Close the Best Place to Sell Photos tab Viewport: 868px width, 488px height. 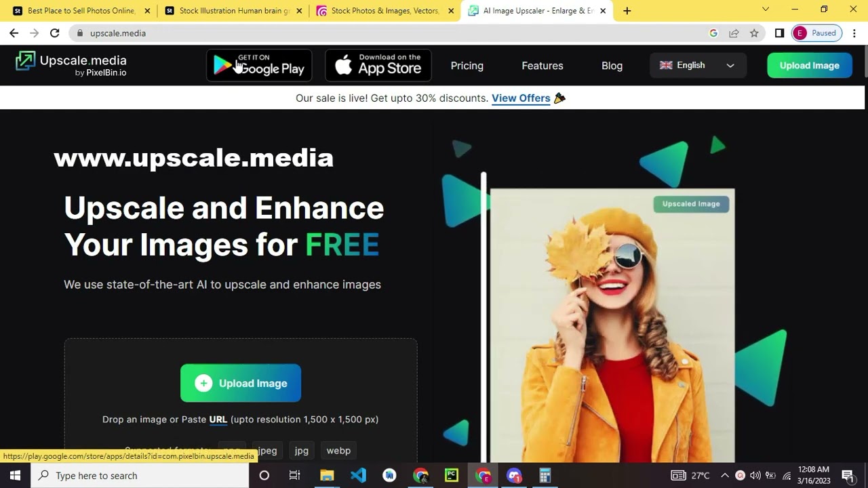tap(147, 11)
